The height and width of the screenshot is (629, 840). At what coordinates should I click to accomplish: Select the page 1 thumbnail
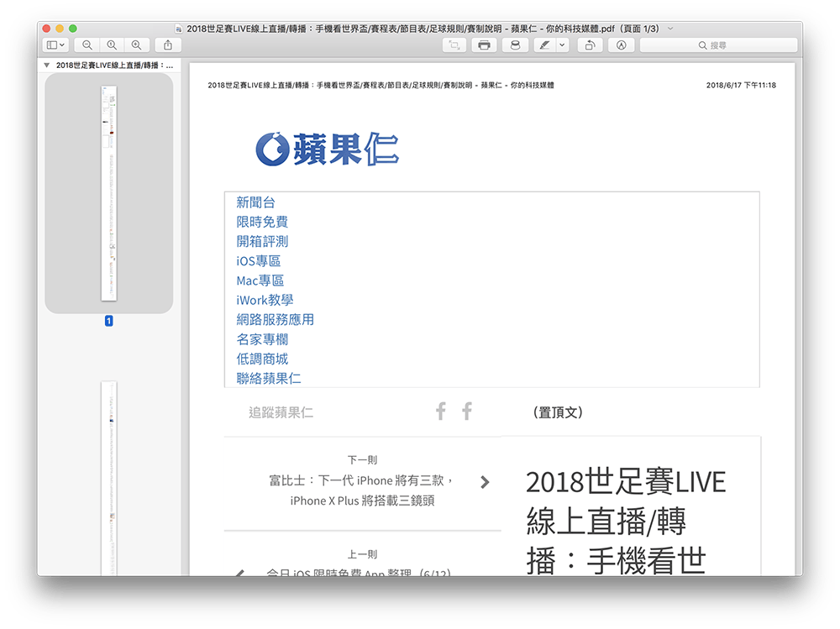(x=108, y=193)
